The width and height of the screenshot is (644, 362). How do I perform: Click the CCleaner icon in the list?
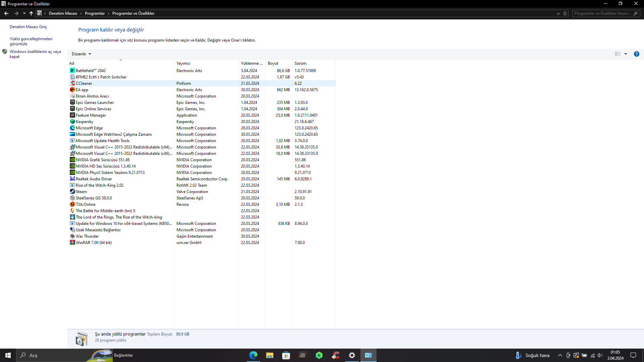pos(72,83)
